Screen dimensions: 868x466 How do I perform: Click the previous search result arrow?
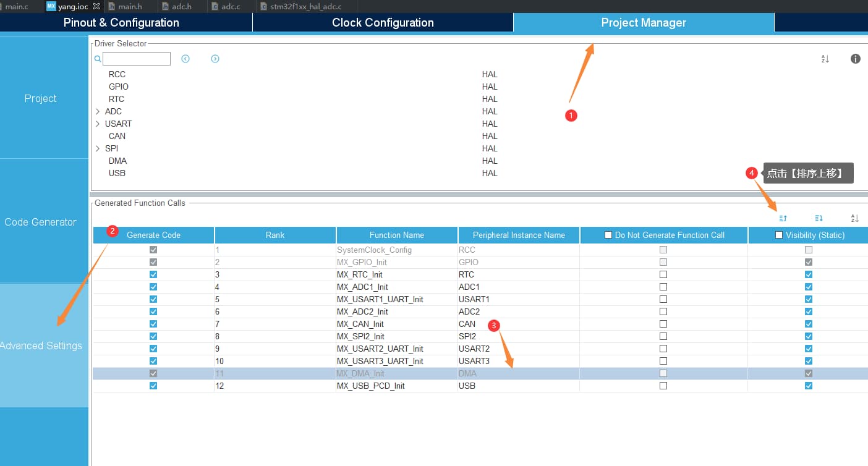(185, 59)
